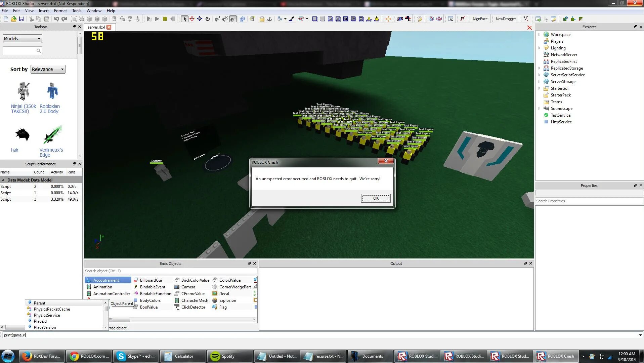Float the Properties panel with undock button
Viewport: 644px width, 363px height.
(x=635, y=186)
